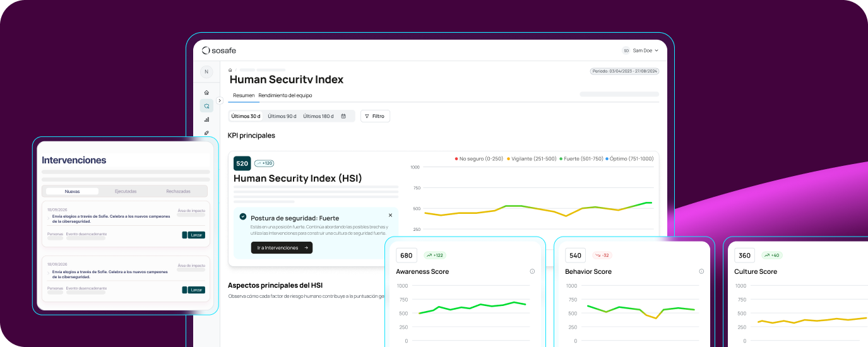Click the SD user avatar
Image resolution: width=868 pixels, height=347 pixels.
[626, 50]
